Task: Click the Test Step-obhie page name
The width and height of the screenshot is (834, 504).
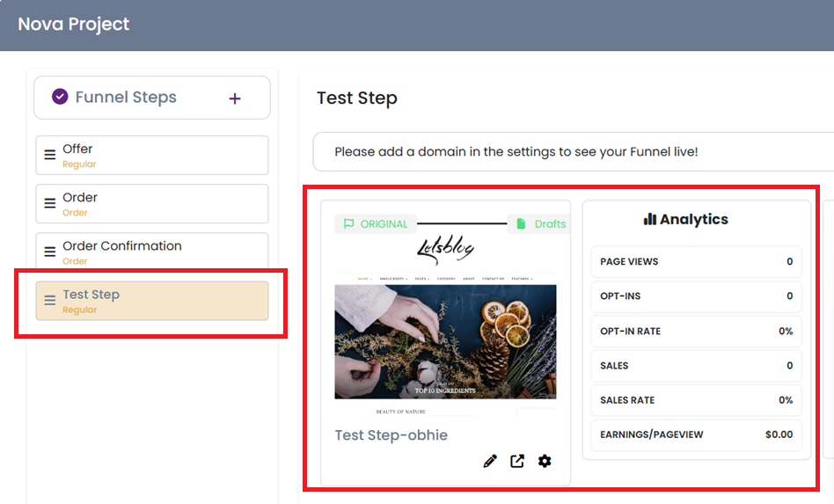Action: click(x=391, y=435)
